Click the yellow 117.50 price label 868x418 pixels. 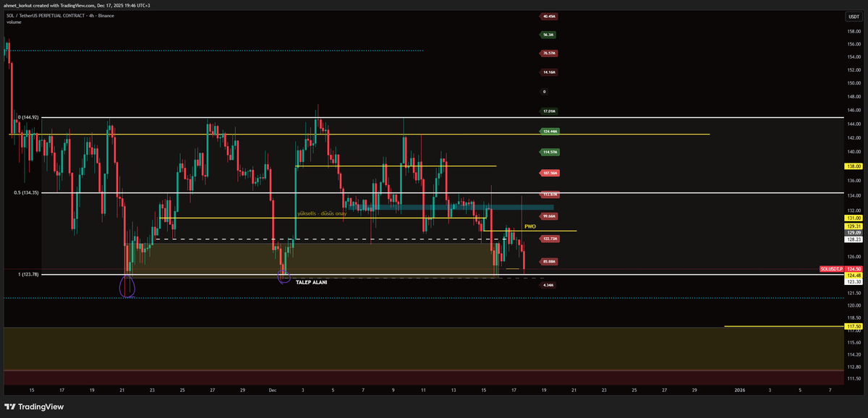(x=854, y=327)
